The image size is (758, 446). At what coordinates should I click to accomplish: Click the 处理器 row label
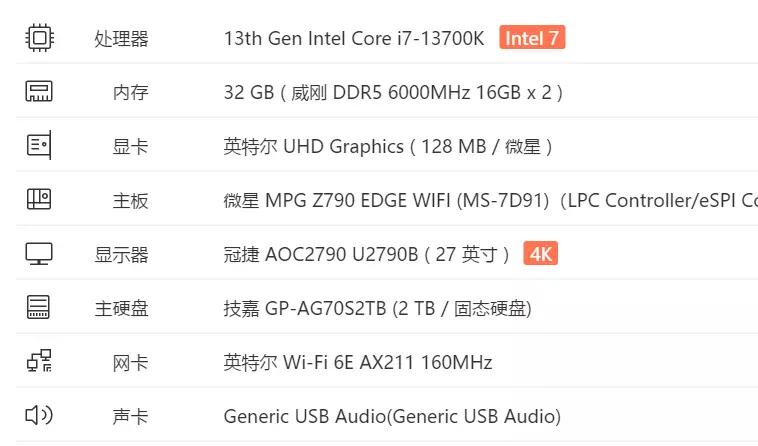[x=121, y=38]
